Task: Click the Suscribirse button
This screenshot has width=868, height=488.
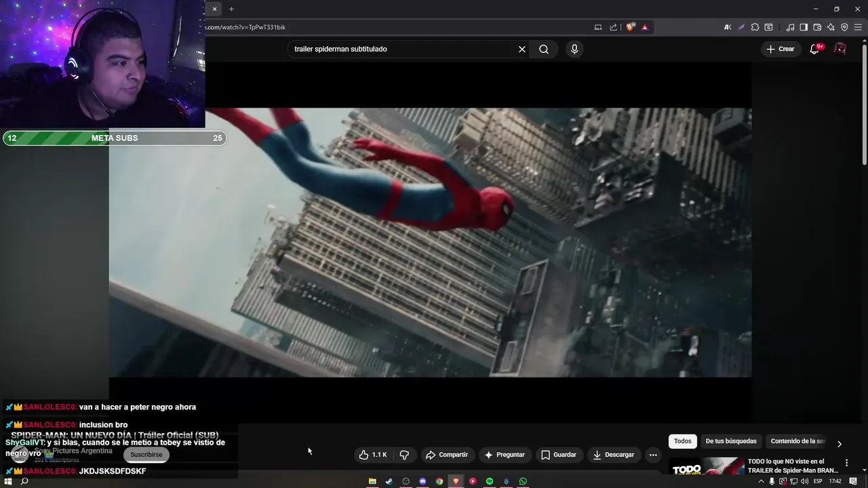Action: (146, 455)
